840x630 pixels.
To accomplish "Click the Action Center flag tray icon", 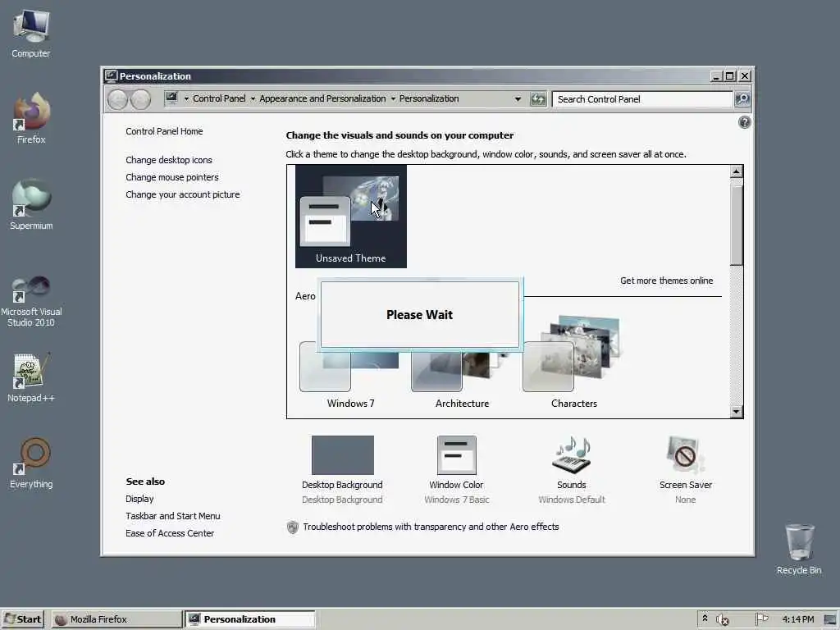I will (761, 619).
